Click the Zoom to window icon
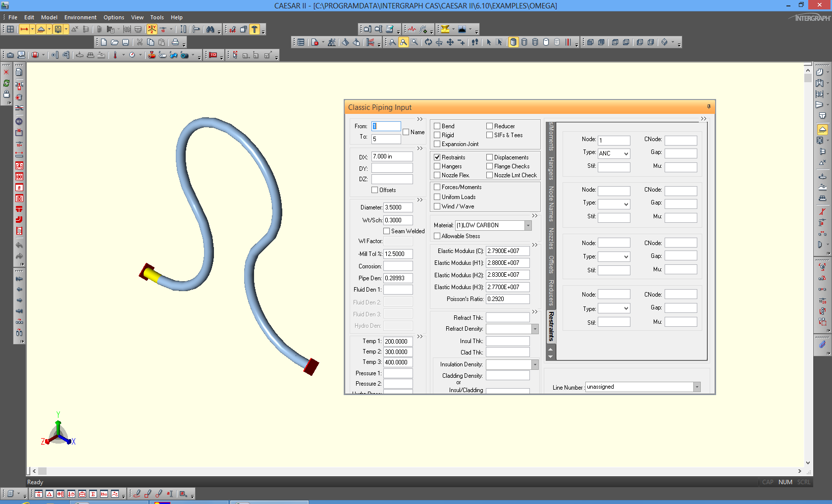The image size is (832, 504). [415, 43]
